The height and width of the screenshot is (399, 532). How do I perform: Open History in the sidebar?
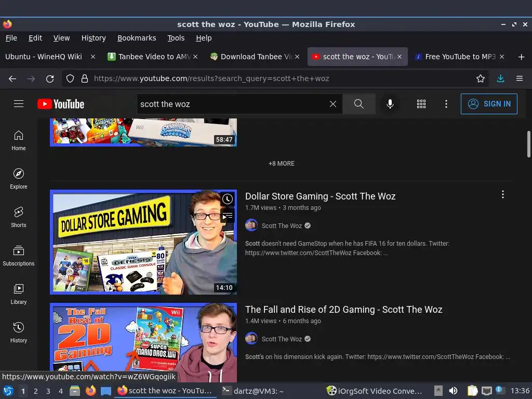click(19, 332)
